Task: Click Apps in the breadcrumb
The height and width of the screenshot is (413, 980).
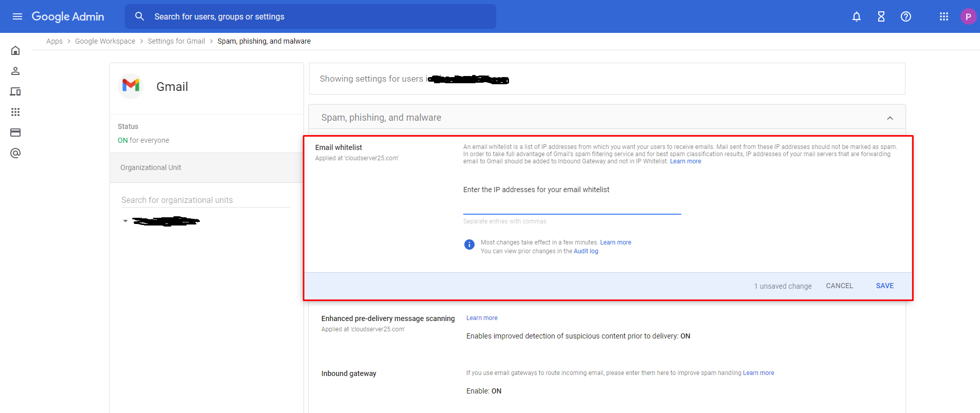Action: click(x=55, y=41)
